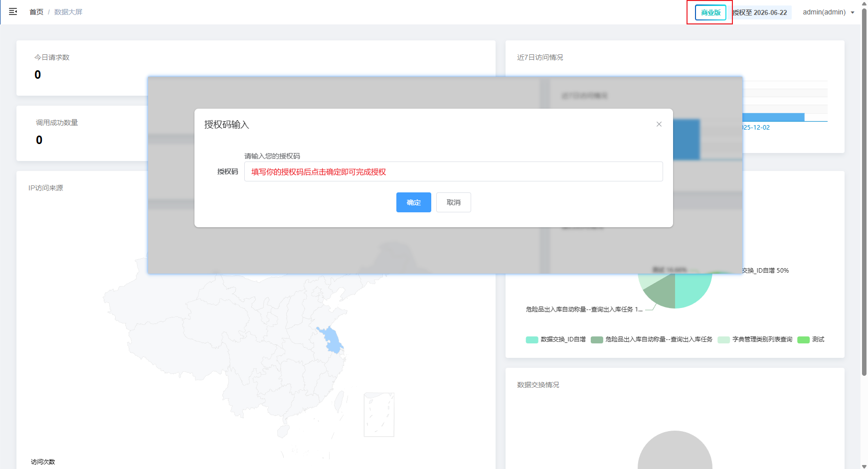This screenshot has width=868, height=469.
Task: Toggle 字典管理类别列表查询 legend entry
Action: (x=755, y=339)
